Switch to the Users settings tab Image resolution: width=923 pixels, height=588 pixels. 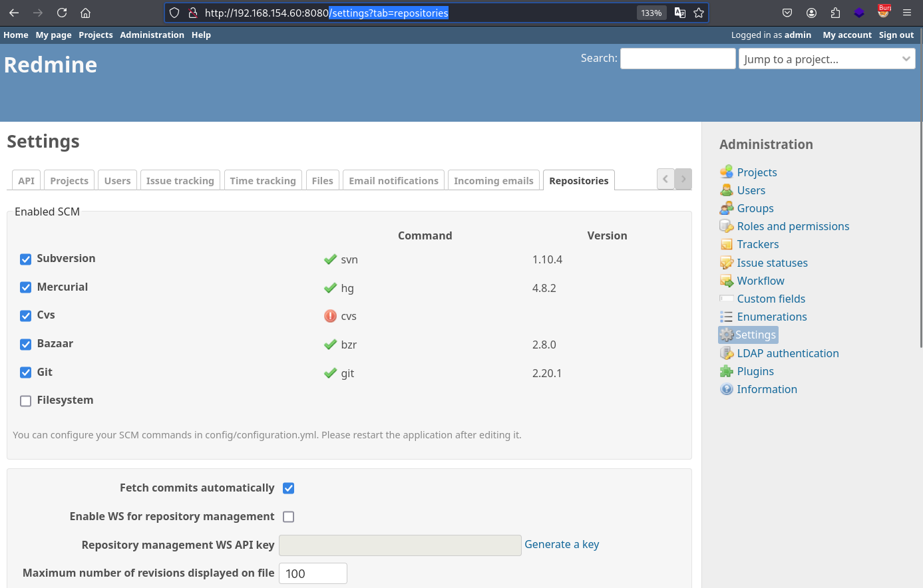[117, 180]
